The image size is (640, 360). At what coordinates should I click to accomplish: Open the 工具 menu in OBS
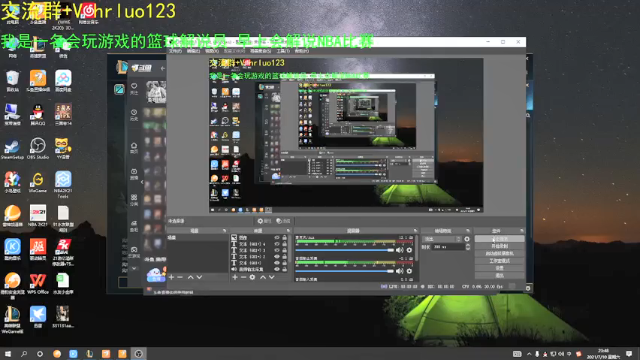click(x=283, y=51)
